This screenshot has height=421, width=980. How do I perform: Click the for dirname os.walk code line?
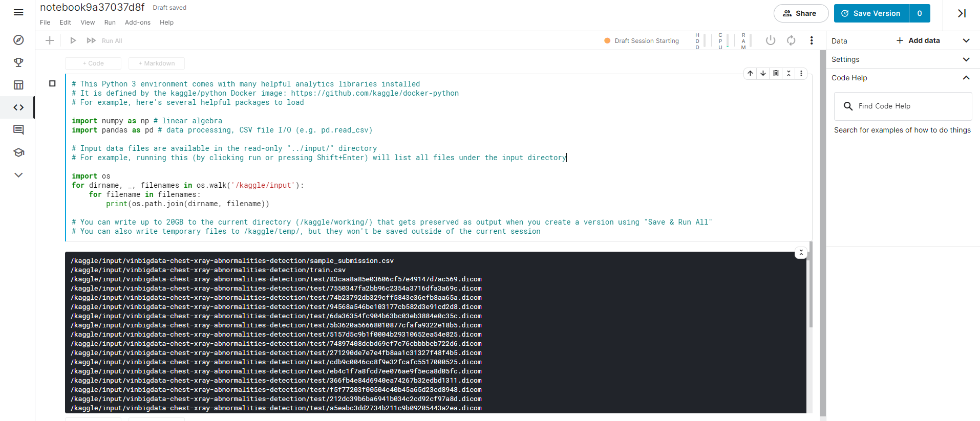coord(188,185)
